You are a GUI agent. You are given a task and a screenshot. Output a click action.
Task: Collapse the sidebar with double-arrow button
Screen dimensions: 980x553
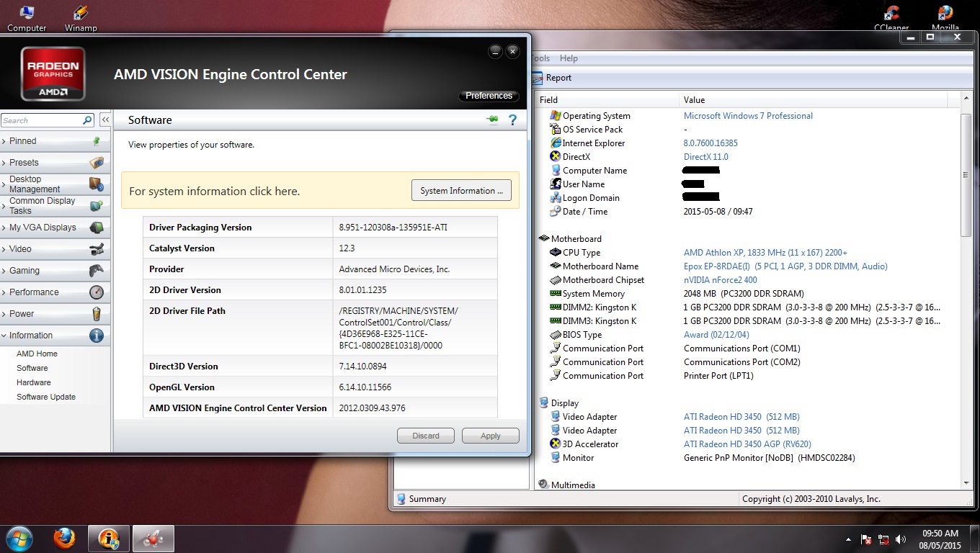pos(105,120)
